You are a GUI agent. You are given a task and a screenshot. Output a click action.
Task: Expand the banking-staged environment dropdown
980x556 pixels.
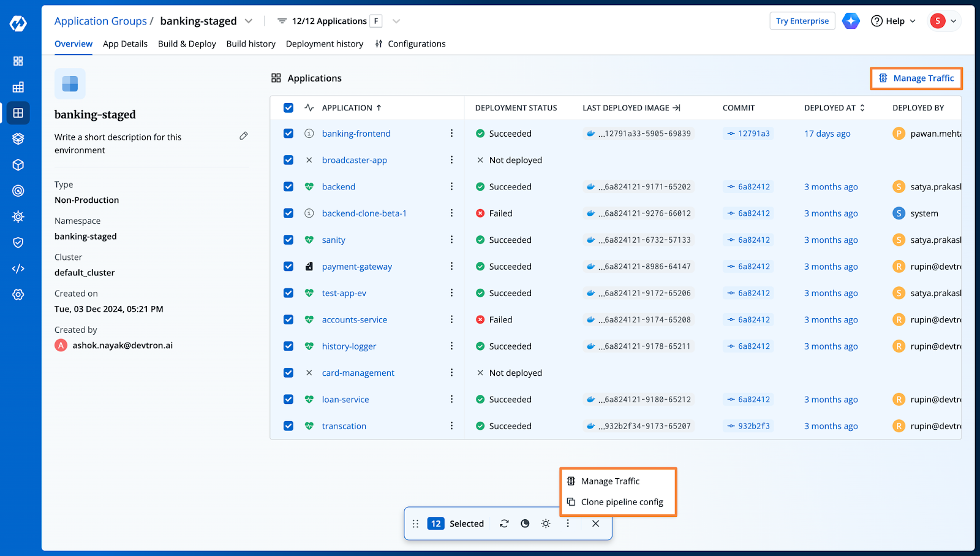tap(249, 21)
